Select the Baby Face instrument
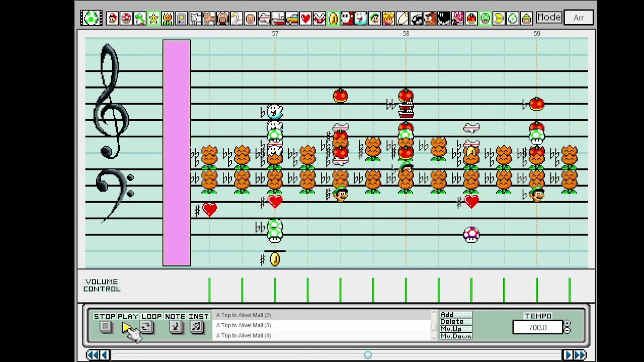 250,19
